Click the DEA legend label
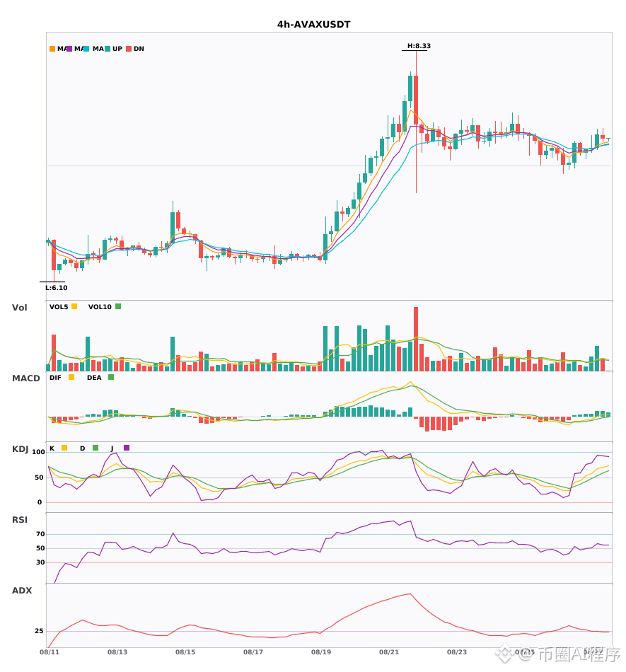Image resolution: width=626 pixels, height=672 pixels. click(94, 378)
